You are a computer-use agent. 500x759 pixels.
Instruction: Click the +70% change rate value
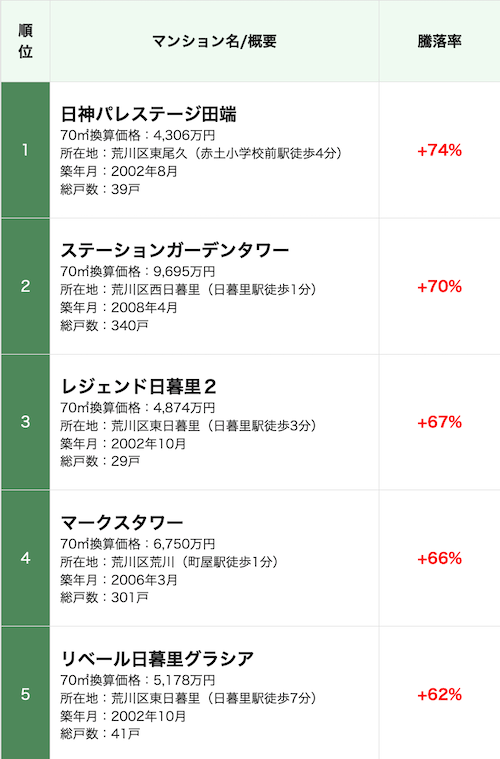point(439,287)
